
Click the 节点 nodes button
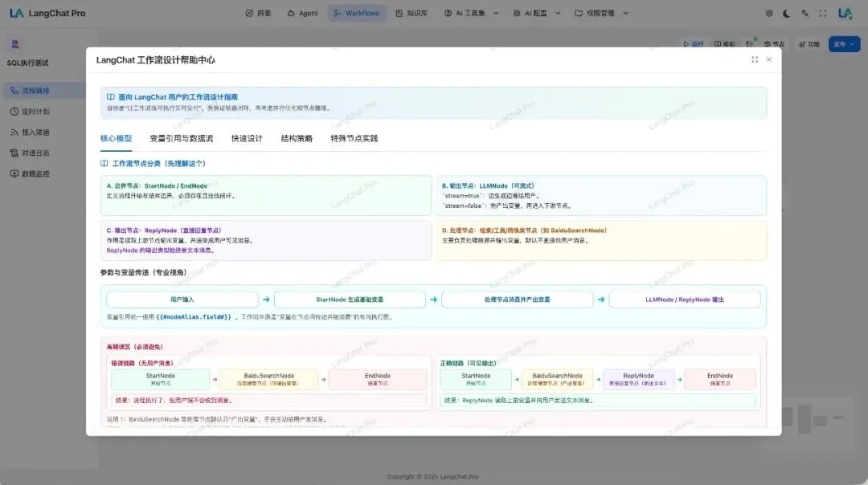click(x=774, y=43)
